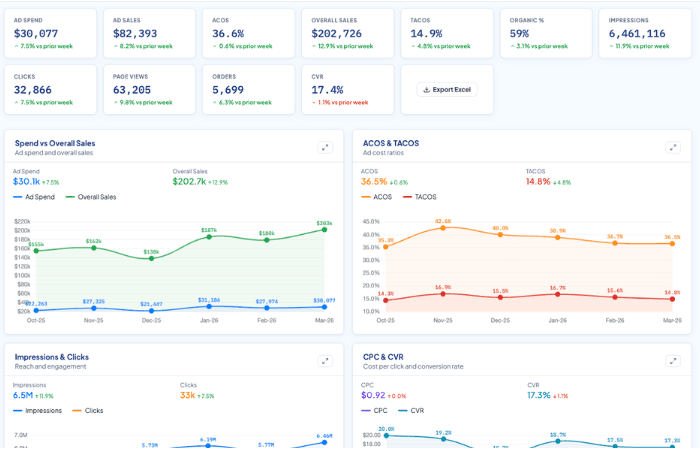Viewport: 700px width, 451px height.
Task: Select the Orders 5,699 card
Action: (x=249, y=90)
